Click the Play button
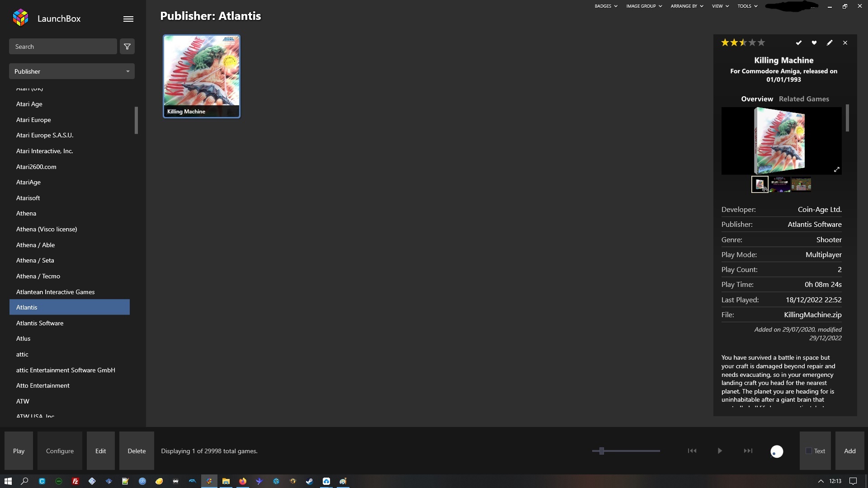Viewport: 868px width, 488px height. (x=19, y=451)
